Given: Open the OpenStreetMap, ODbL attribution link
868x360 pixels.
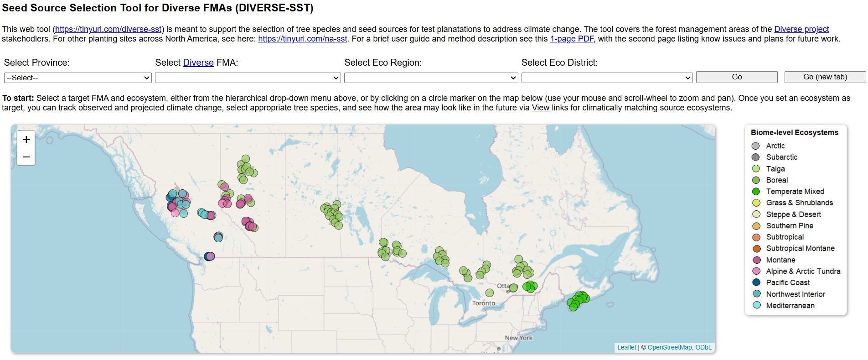Looking at the screenshot, I should tap(679, 347).
